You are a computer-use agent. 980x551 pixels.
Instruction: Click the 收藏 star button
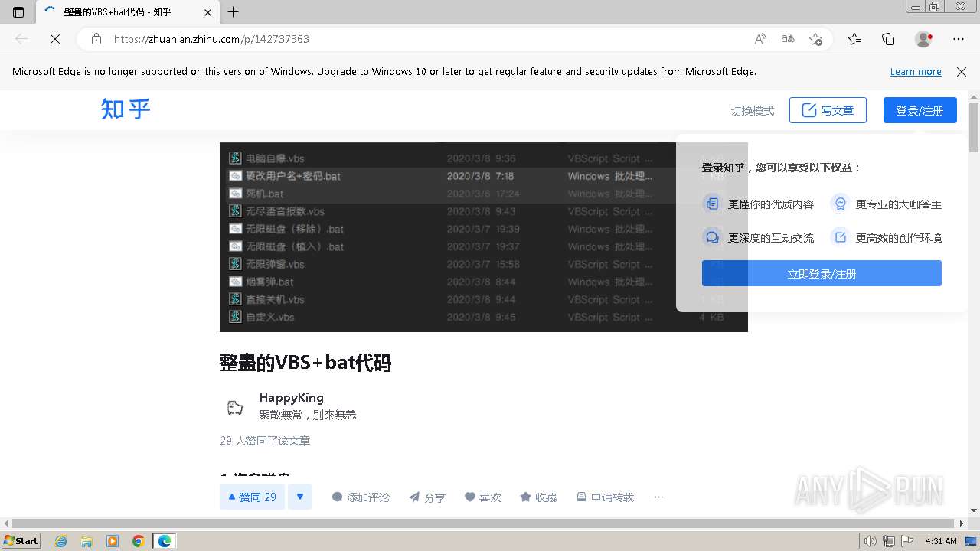click(538, 497)
